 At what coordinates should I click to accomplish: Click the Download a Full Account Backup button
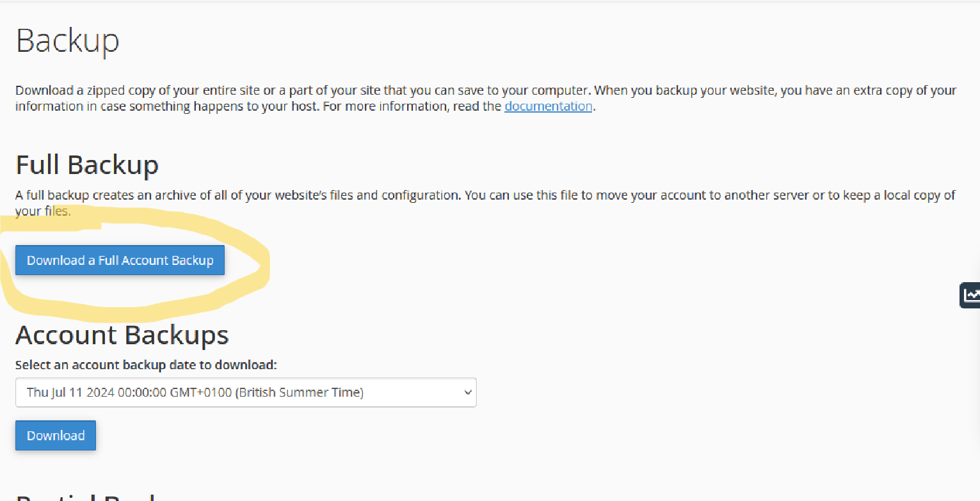coord(120,260)
